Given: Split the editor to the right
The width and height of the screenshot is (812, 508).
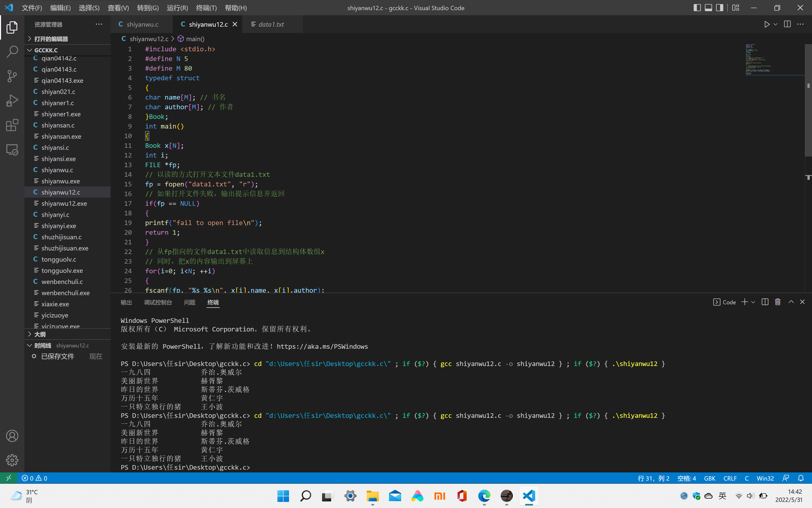Looking at the screenshot, I should (x=787, y=24).
